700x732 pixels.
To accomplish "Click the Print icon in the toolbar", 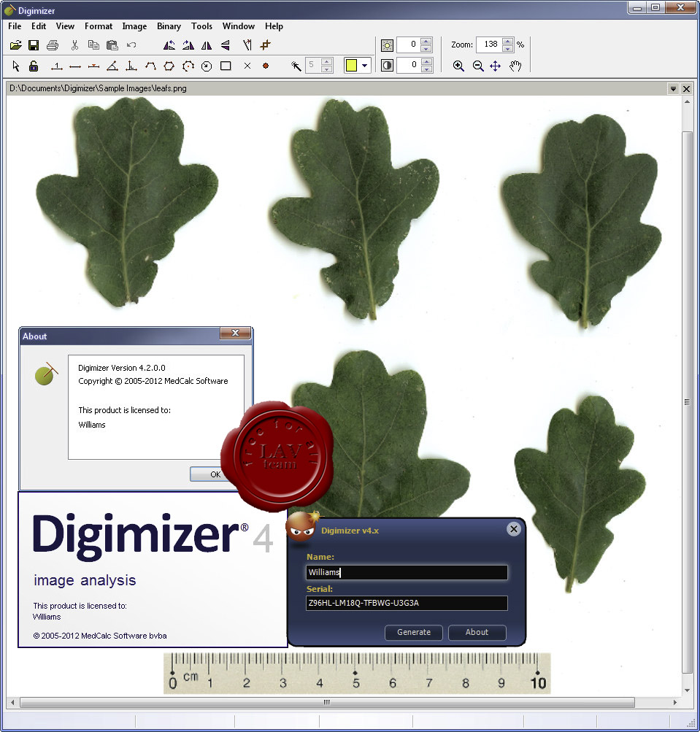I will coord(53,45).
